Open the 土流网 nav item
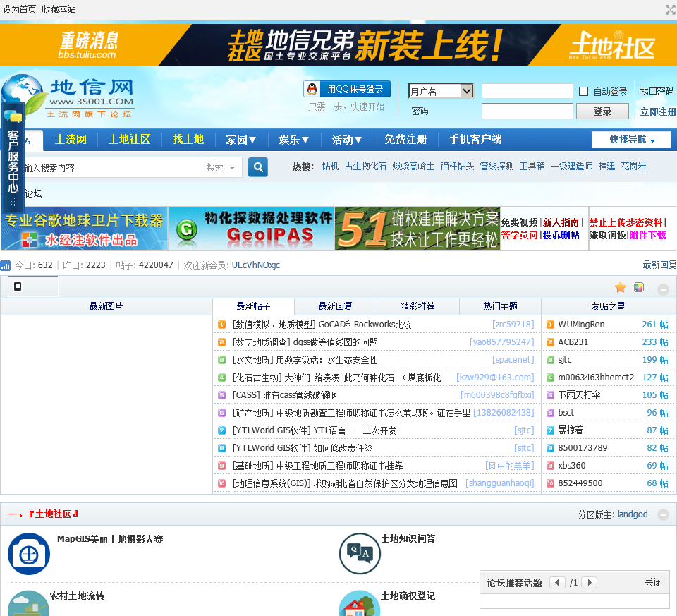The height and width of the screenshot is (616, 677). pyautogui.click(x=71, y=140)
